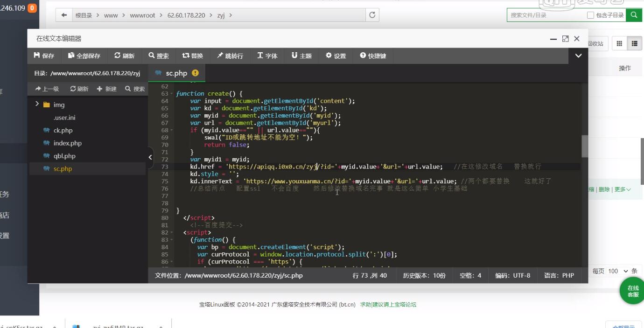
Task: Navigate to 62.60.178.220 in breadcrumb
Action: (186, 15)
